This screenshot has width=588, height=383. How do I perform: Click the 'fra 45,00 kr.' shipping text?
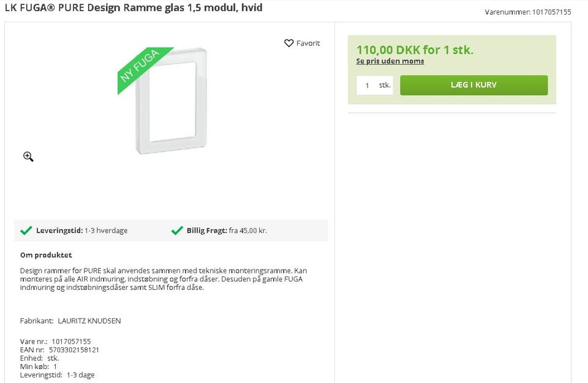tap(247, 231)
